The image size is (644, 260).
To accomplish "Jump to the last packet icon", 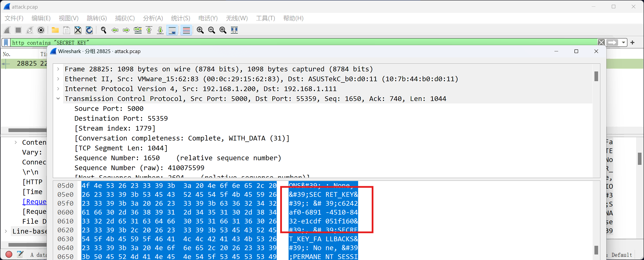I will point(160,30).
